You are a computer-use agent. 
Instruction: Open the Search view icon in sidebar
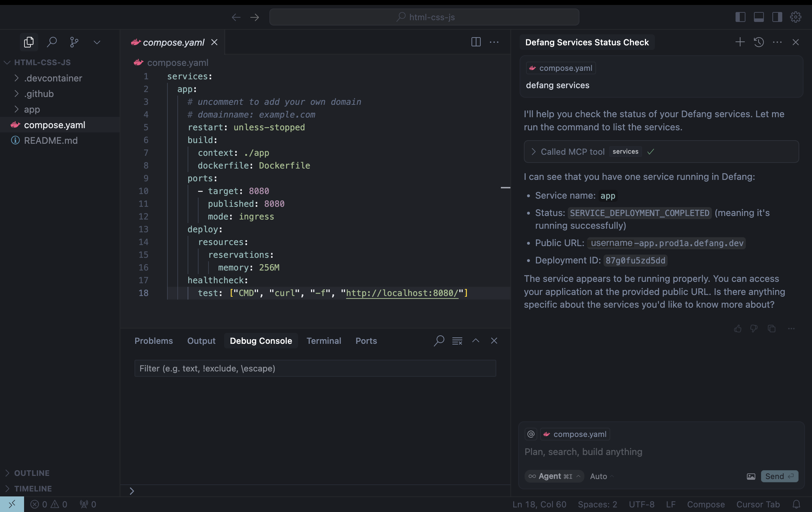[x=52, y=42]
